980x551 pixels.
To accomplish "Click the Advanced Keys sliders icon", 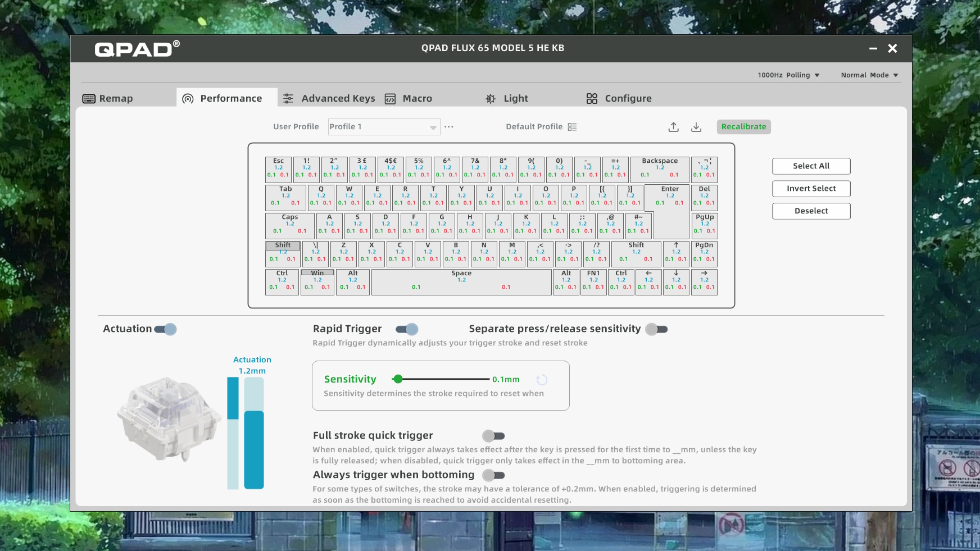I will 288,98.
